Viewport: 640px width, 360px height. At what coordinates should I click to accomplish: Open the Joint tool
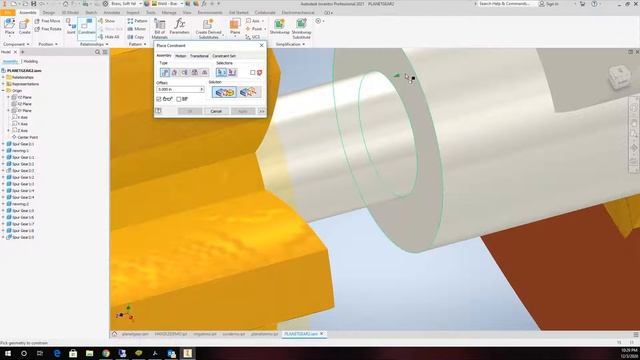pyautogui.click(x=71, y=27)
